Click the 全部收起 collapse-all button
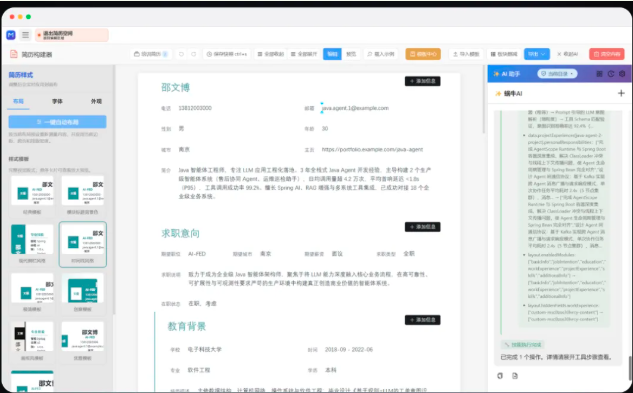633x393 pixels. [271, 54]
